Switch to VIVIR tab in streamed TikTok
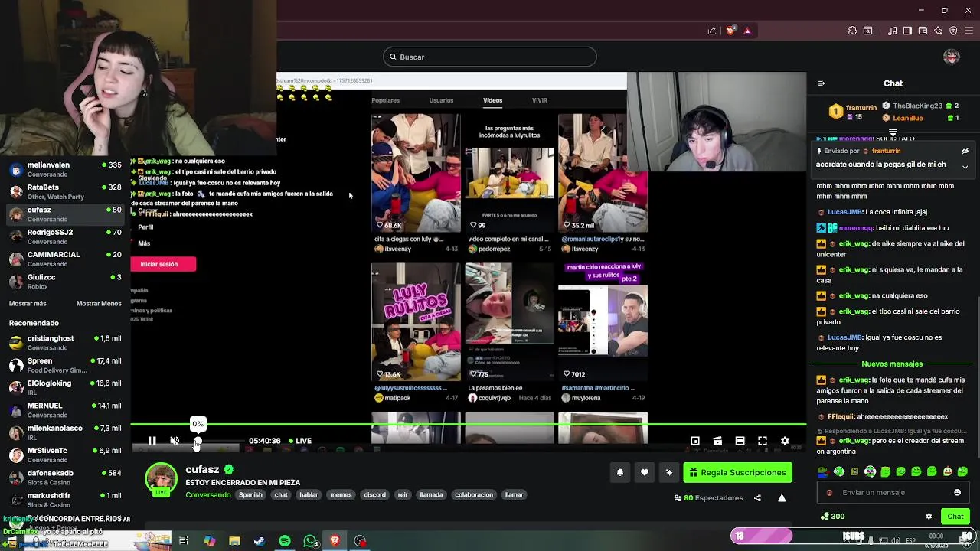This screenshot has height=551, width=980. pos(540,100)
